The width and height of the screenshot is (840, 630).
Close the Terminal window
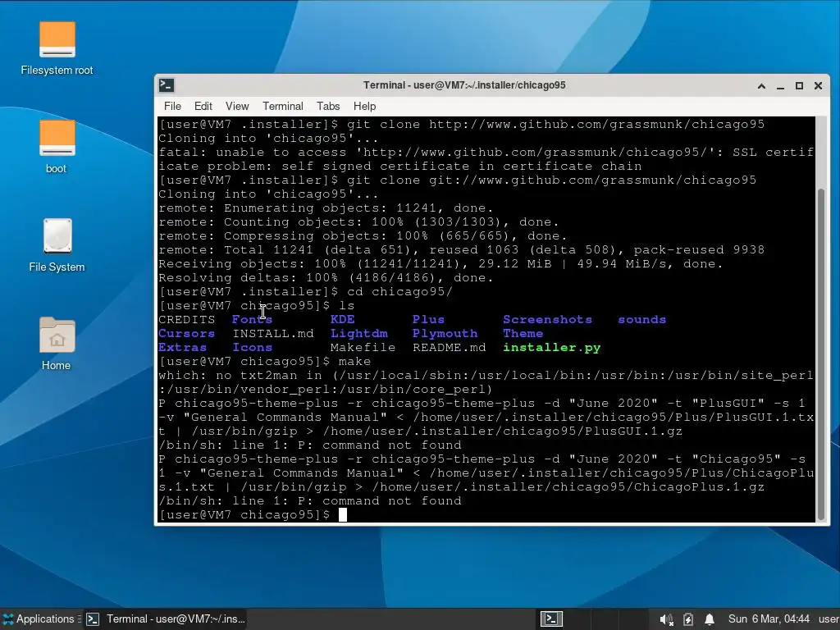tap(818, 85)
